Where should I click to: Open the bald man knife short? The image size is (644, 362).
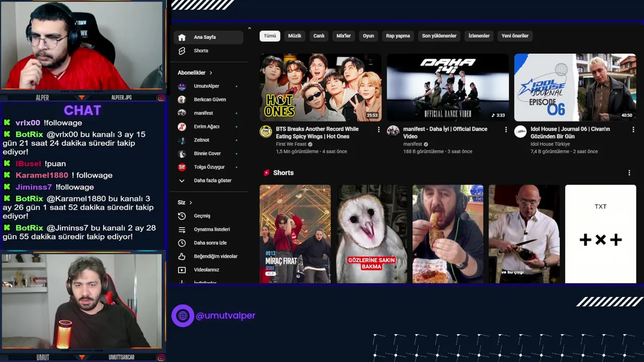(524, 234)
